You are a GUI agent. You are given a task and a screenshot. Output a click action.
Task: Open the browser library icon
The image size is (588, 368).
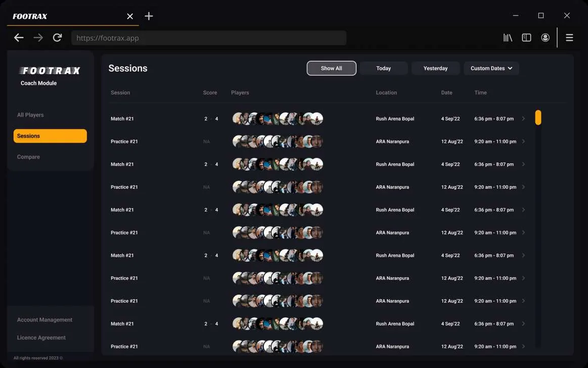pyautogui.click(x=508, y=37)
